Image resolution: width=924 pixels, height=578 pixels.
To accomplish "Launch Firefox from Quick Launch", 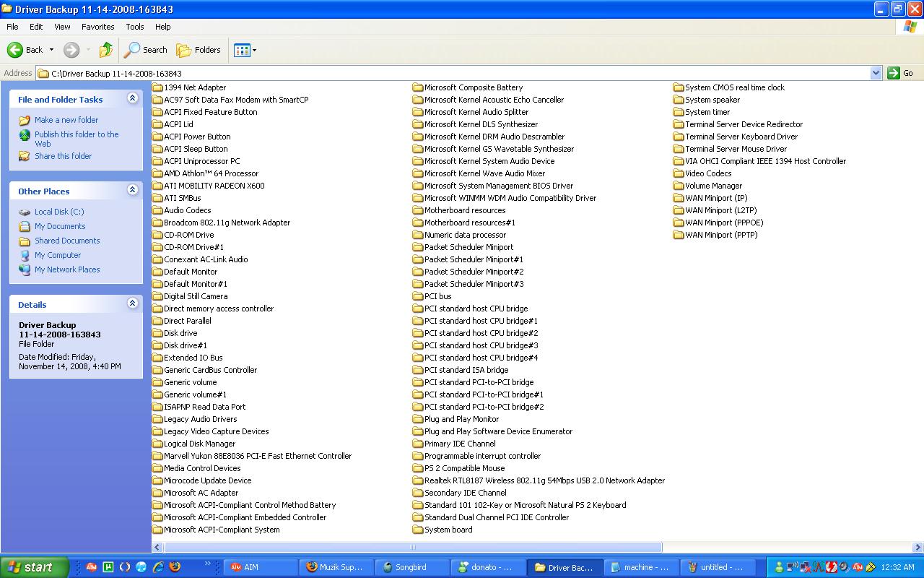I will click(x=175, y=567).
